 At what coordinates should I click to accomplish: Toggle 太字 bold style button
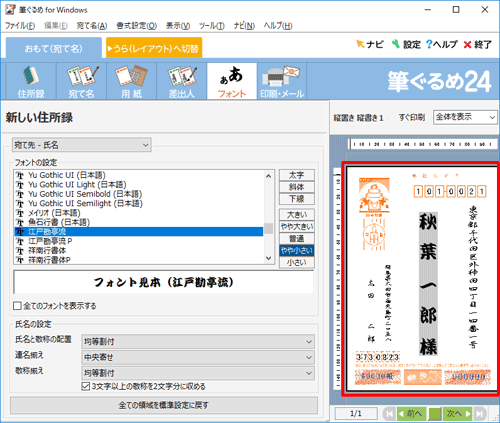[297, 175]
